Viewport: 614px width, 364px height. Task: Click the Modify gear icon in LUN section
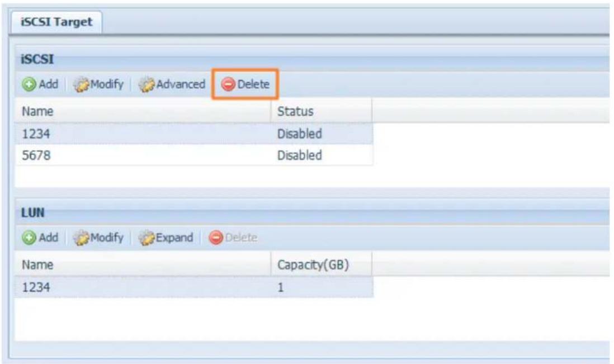[82, 238]
